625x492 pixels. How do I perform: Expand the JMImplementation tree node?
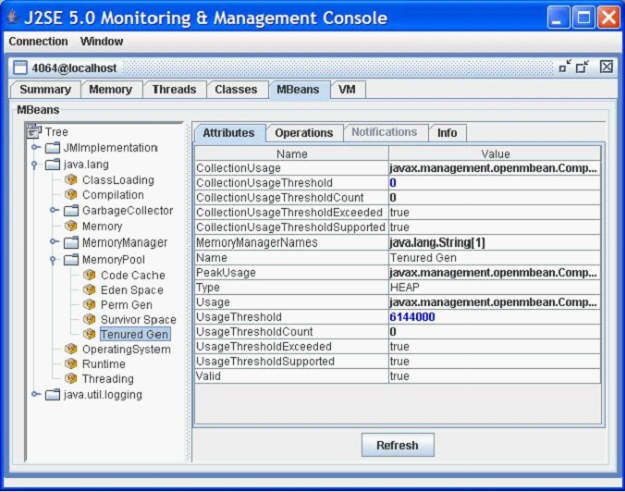click(x=36, y=148)
